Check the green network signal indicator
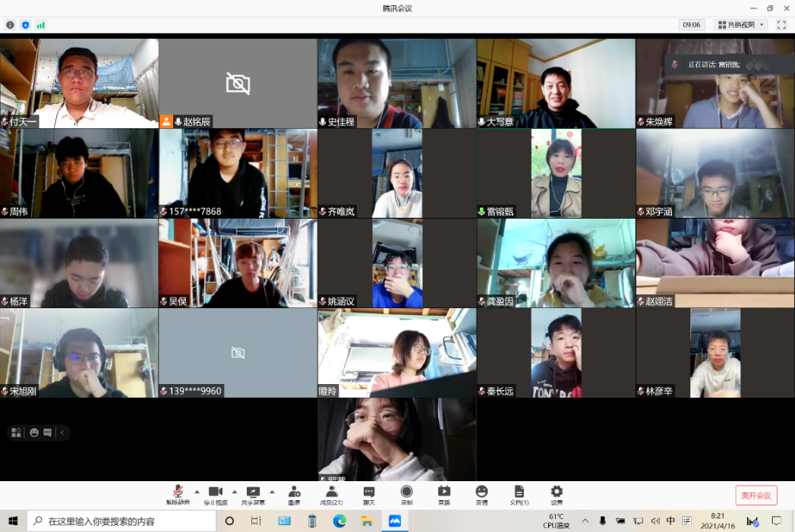Screen dimensions: 795x532 (40, 24)
